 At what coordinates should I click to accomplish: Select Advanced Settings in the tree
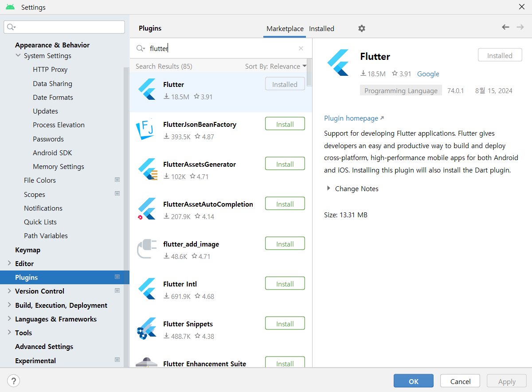[44, 346]
